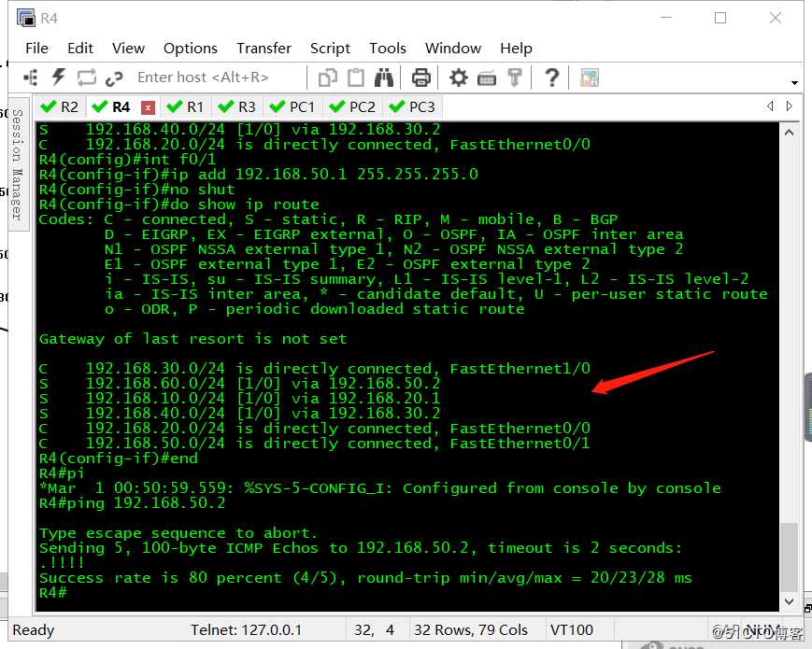Open the Help menu
Screen dimensions: 812x649
pos(516,49)
